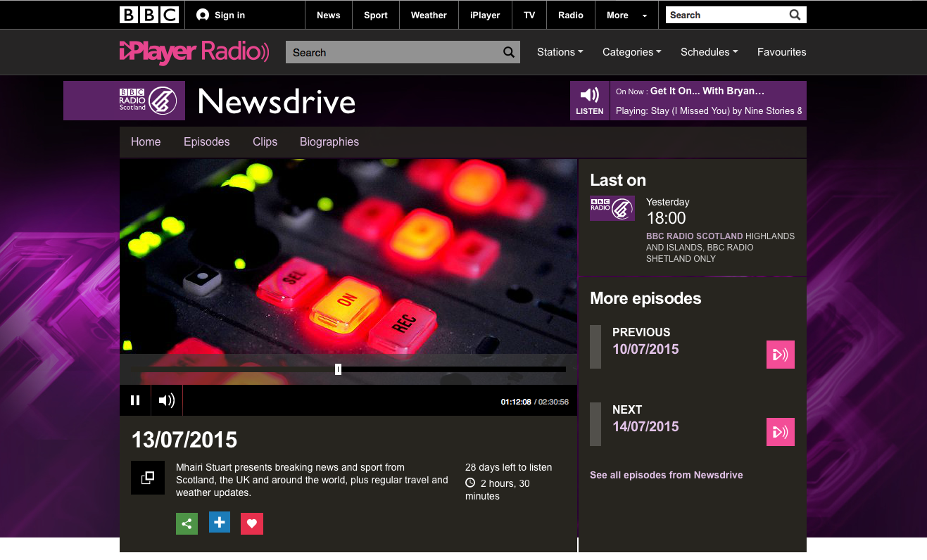Go to the Episodes tab

point(207,141)
